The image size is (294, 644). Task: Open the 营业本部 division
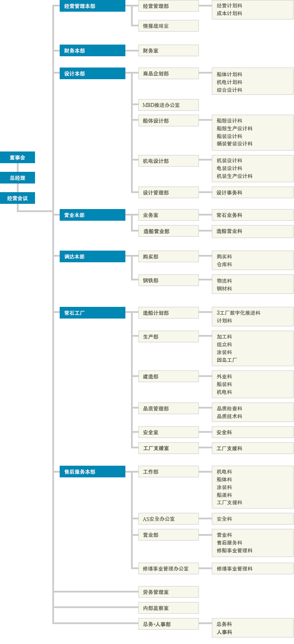(92, 215)
